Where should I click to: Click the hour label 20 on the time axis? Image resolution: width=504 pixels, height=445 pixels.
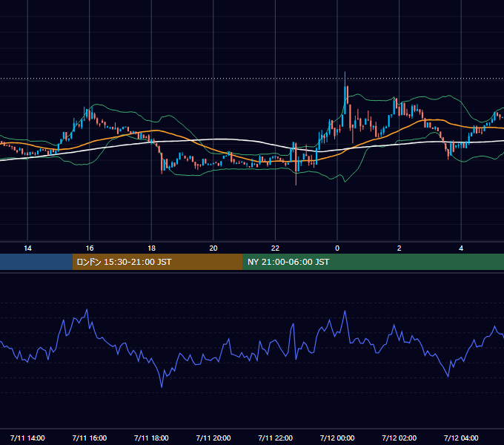(213, 248)
